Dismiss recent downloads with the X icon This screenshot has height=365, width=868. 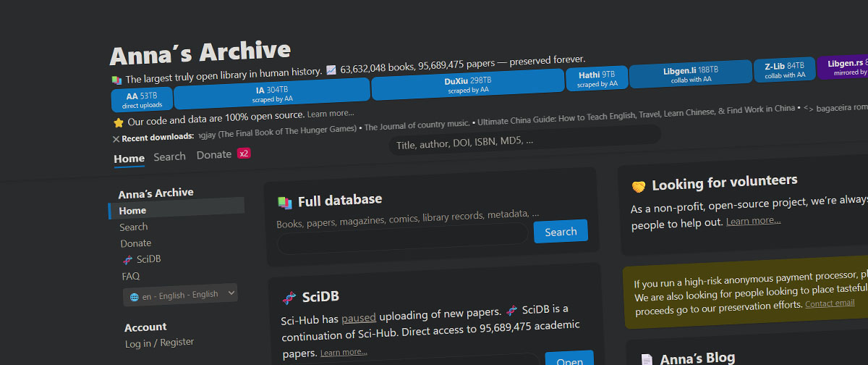click(116, 138)
